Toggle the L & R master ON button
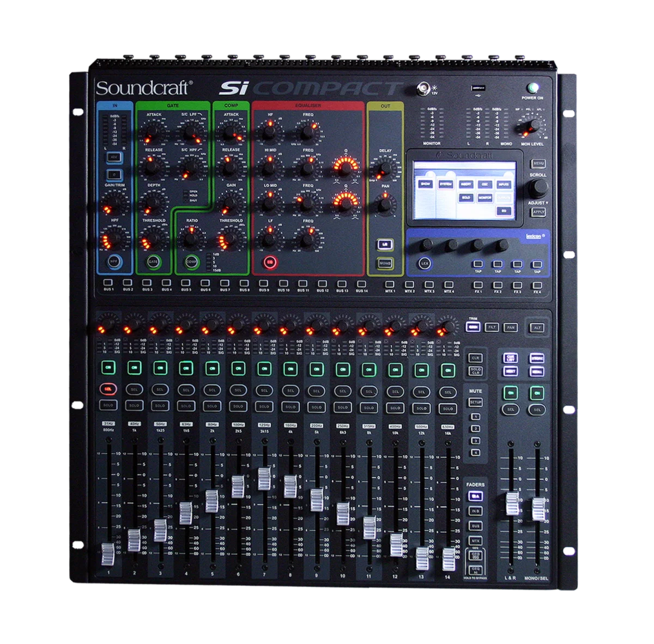The image size is (654, 644). (x=511, y=392)
